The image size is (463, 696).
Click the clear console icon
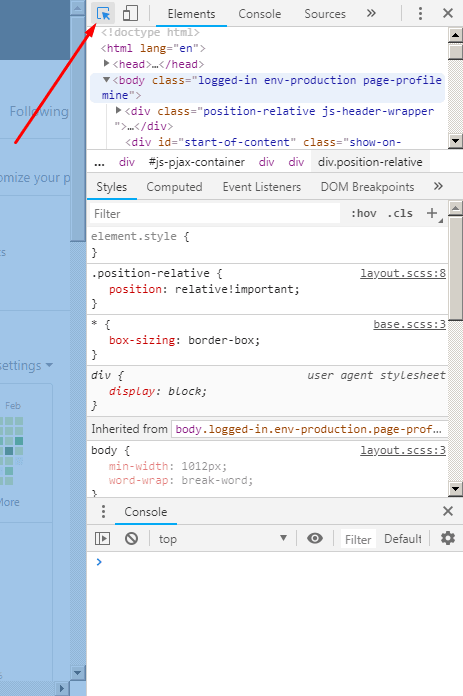click(x=131, y=538)
